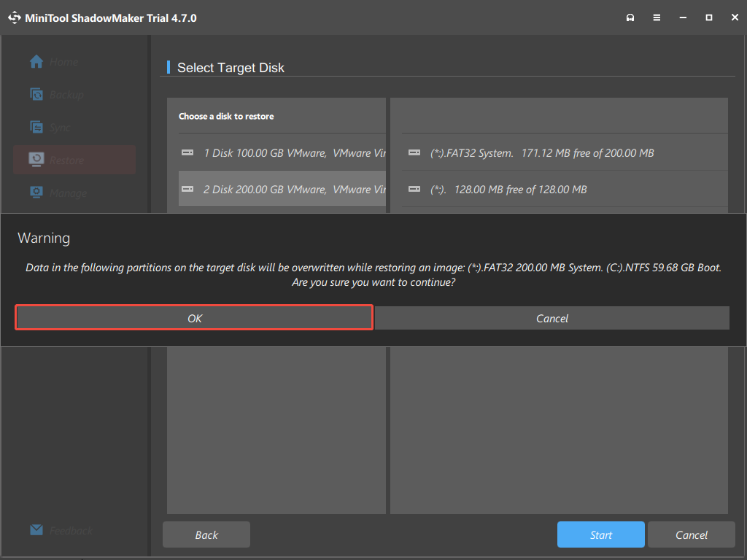Screen dimensions: 747x560
Task: Click the Select Target Disk title
Action: click(x=231, y=68)
